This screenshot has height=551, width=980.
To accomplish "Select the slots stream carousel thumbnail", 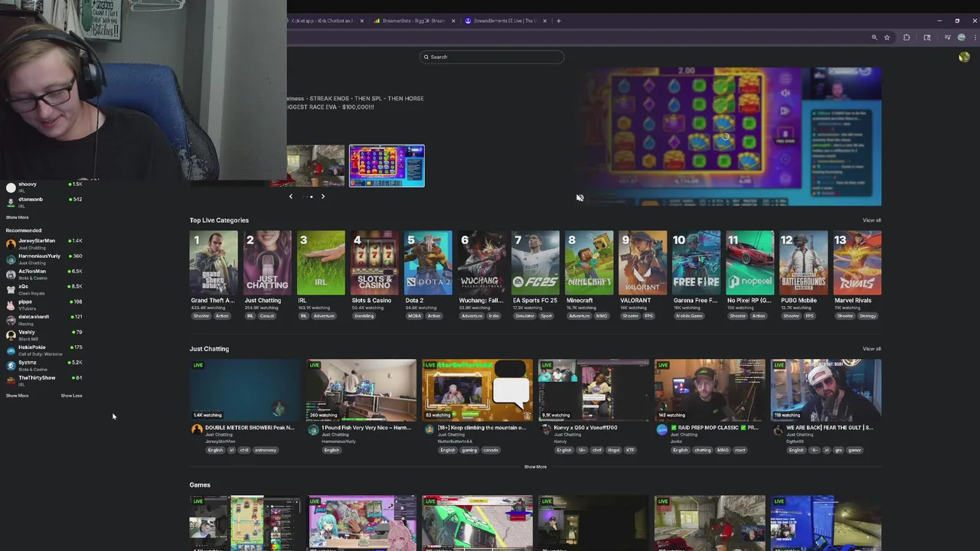I will 387,165.
